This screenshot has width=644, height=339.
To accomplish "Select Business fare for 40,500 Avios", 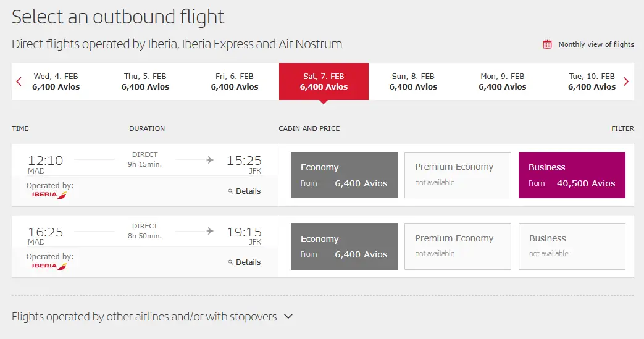I will pos(572,175).
